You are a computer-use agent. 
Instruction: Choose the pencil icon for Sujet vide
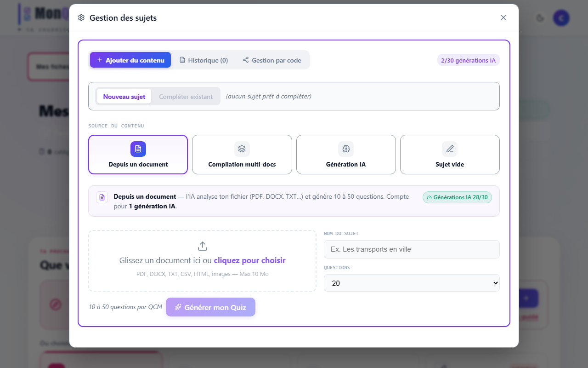click(x=450, y=149)
